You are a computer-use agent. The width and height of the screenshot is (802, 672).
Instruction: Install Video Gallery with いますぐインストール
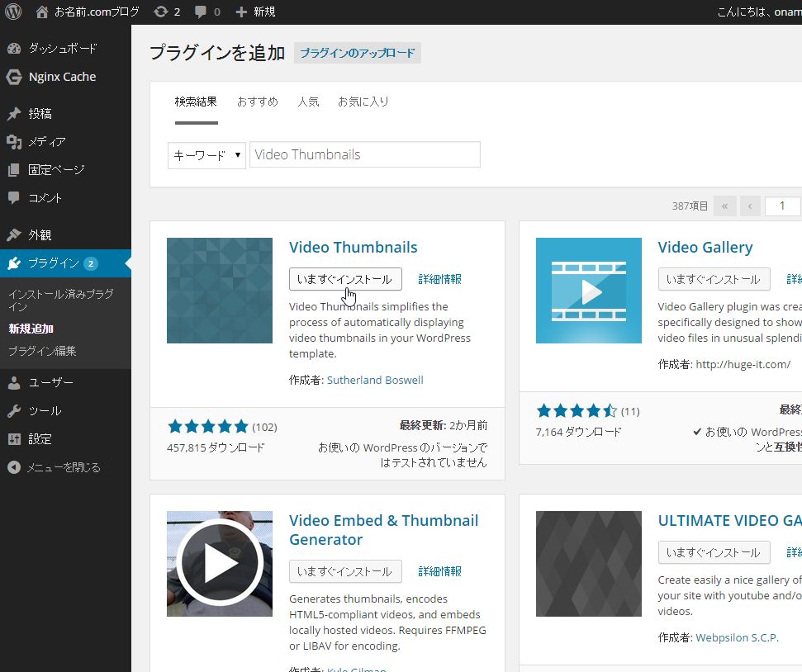pos(714,279)
